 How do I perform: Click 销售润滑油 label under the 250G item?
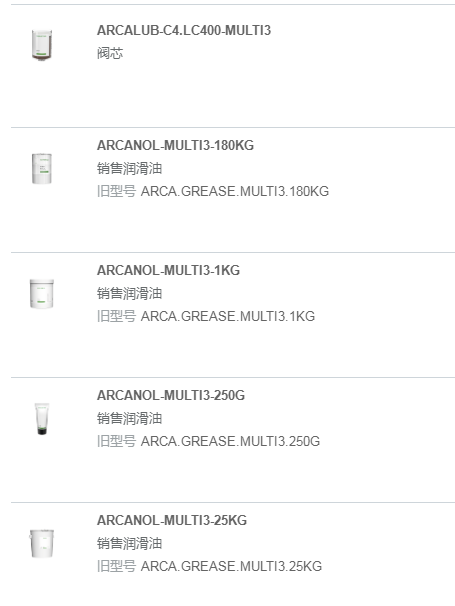[x=129, y=418]
